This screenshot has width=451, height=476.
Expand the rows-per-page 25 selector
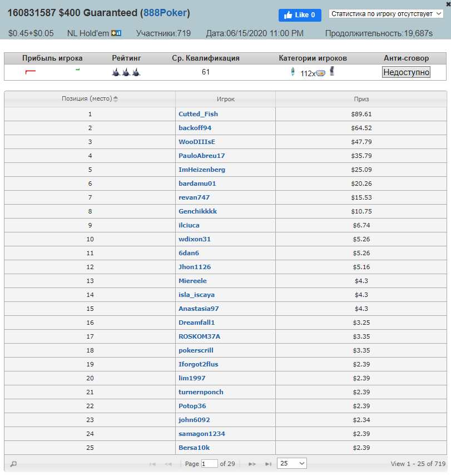292,463
